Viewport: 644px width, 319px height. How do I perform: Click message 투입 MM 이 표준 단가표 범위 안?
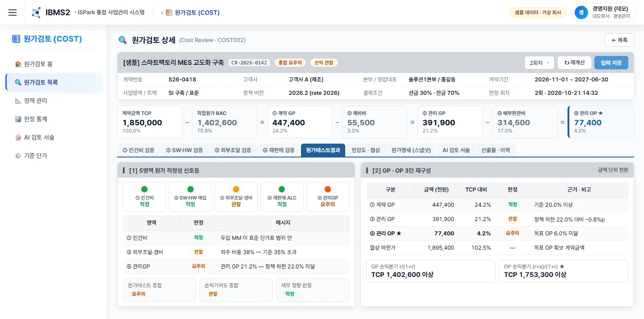[x=256, y=238]
